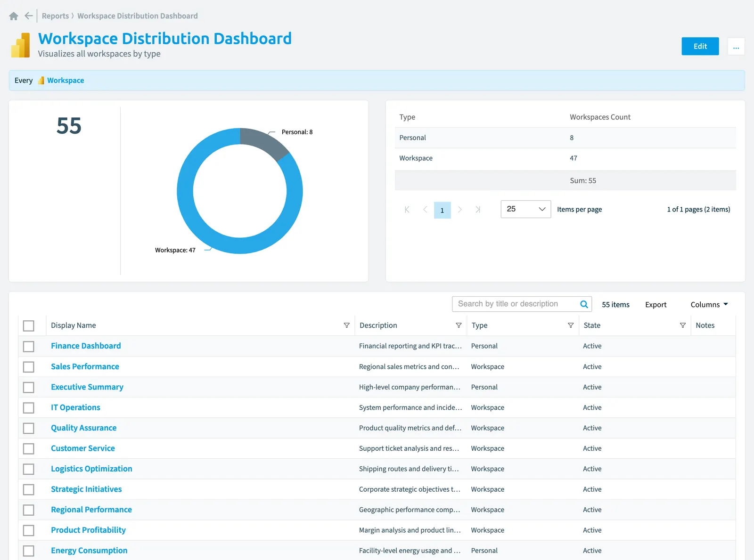Screen dimensions: 754x560
Task: Open the Reports breadcrumb link
Action: 55,16
